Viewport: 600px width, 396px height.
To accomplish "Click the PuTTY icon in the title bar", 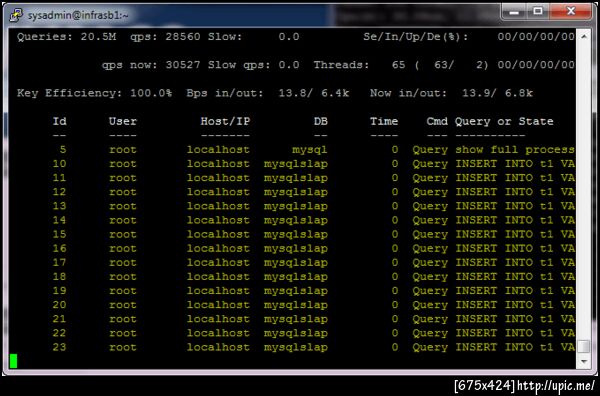I will point(16,15).
